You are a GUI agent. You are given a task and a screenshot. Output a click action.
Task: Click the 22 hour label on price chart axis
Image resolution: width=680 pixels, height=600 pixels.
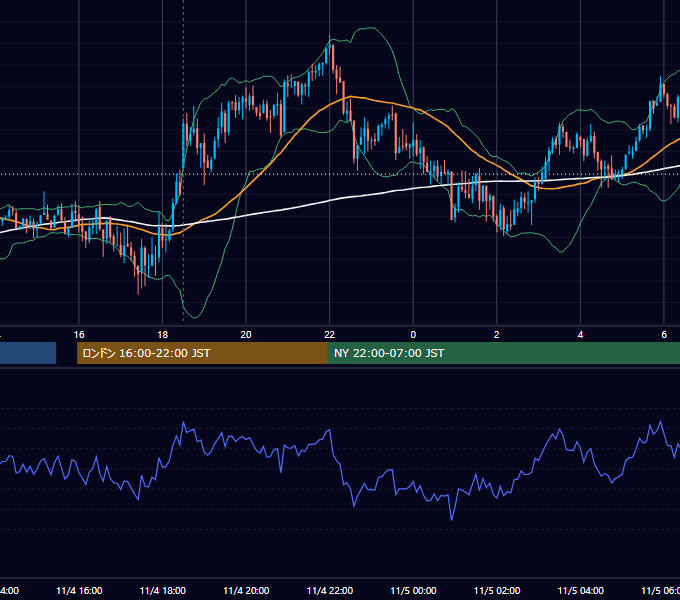pyautogui.click(x=330, y=334)
